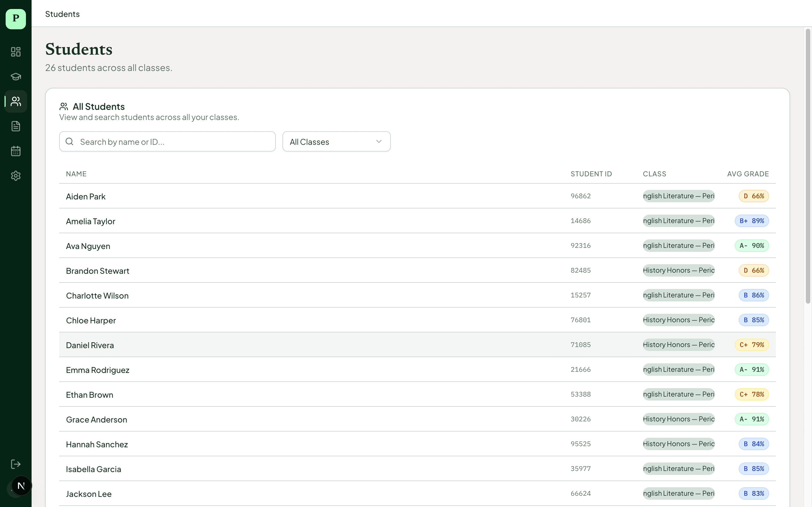Click the P logo icon
The width and height of the screenshot is (812, 507).
click(16, 19)
